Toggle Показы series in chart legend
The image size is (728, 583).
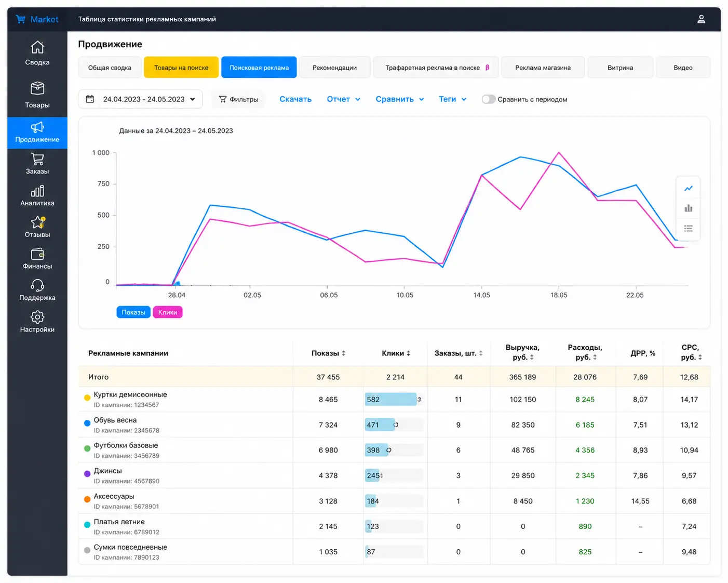pos(133,312)
